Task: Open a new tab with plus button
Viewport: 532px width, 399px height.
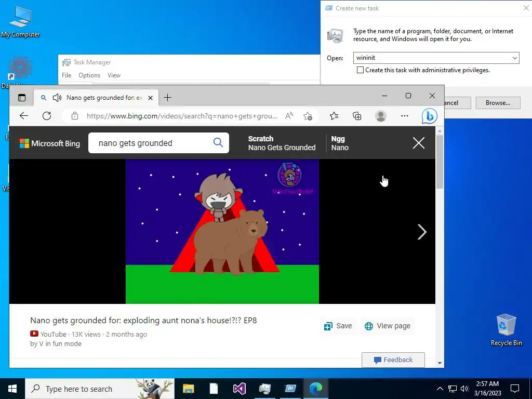Action: [167, 98]
